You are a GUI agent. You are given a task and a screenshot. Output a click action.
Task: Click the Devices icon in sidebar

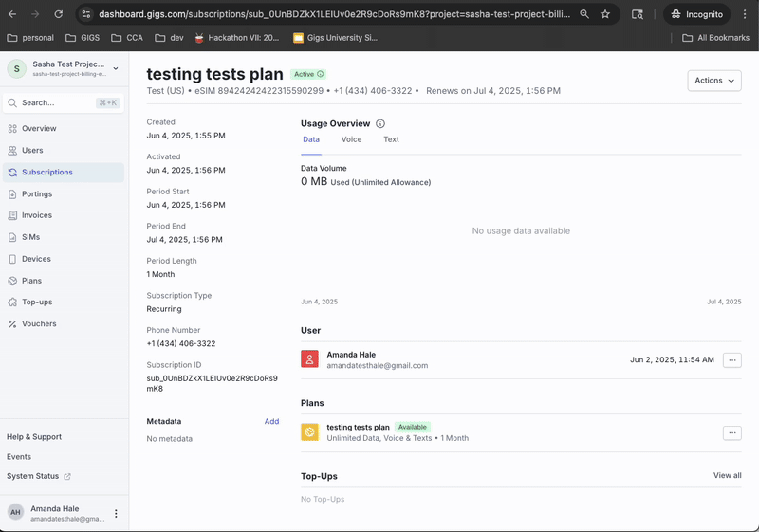pyautogui.click(x=12, y=259)
